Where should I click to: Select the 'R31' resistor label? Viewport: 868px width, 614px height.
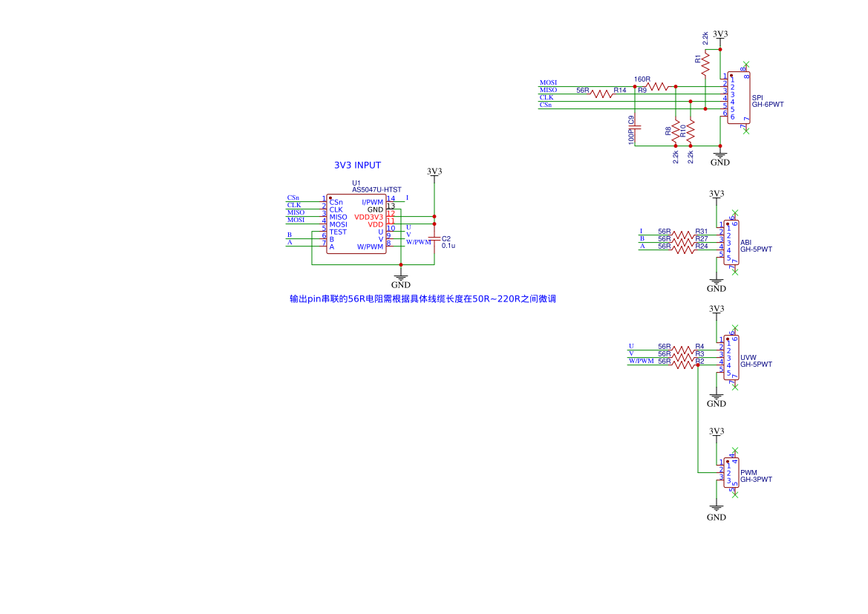[702, 232]
